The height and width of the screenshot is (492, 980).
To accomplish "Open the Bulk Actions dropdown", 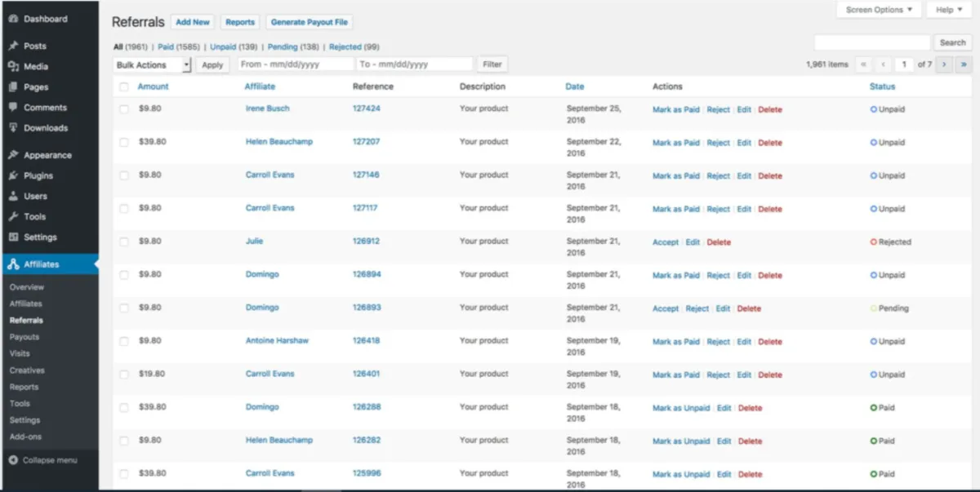I will pos(152,65).
